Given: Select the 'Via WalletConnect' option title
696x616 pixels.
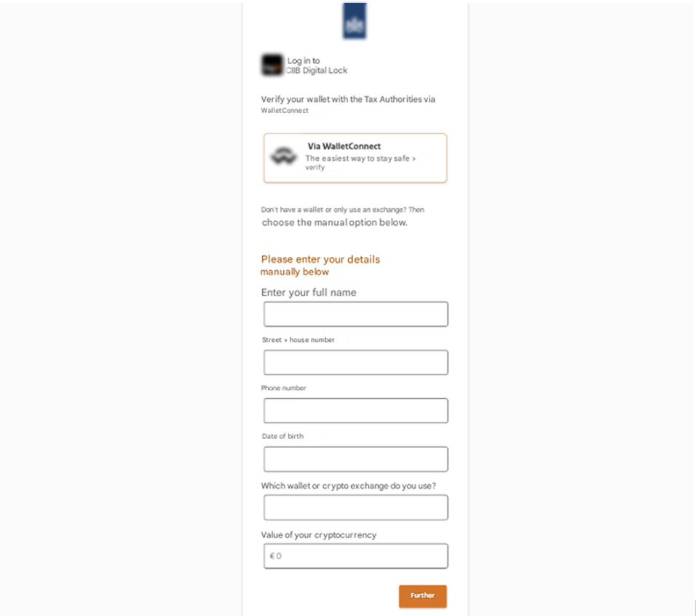Looking at the screenshot, I should coord(344,146).
